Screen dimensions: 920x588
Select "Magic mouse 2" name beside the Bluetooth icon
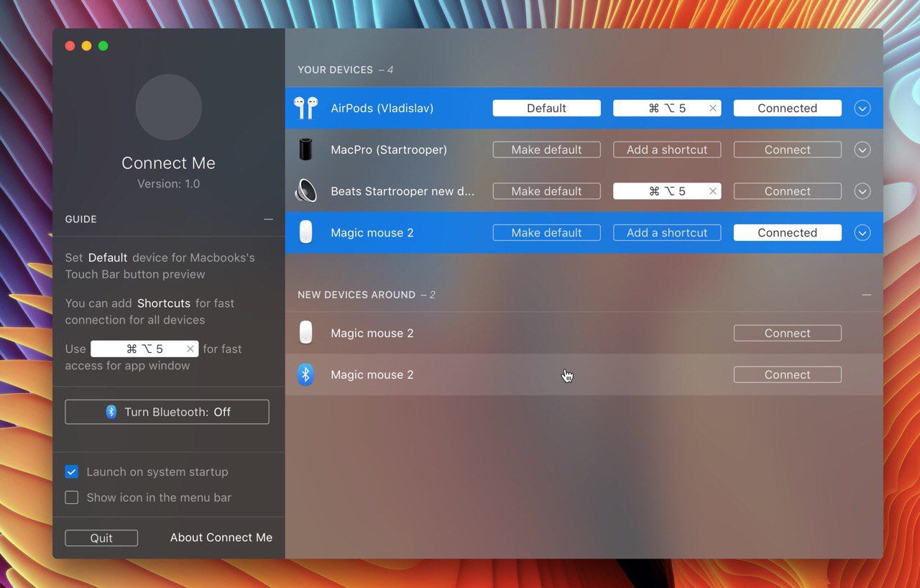coord(372,375)
